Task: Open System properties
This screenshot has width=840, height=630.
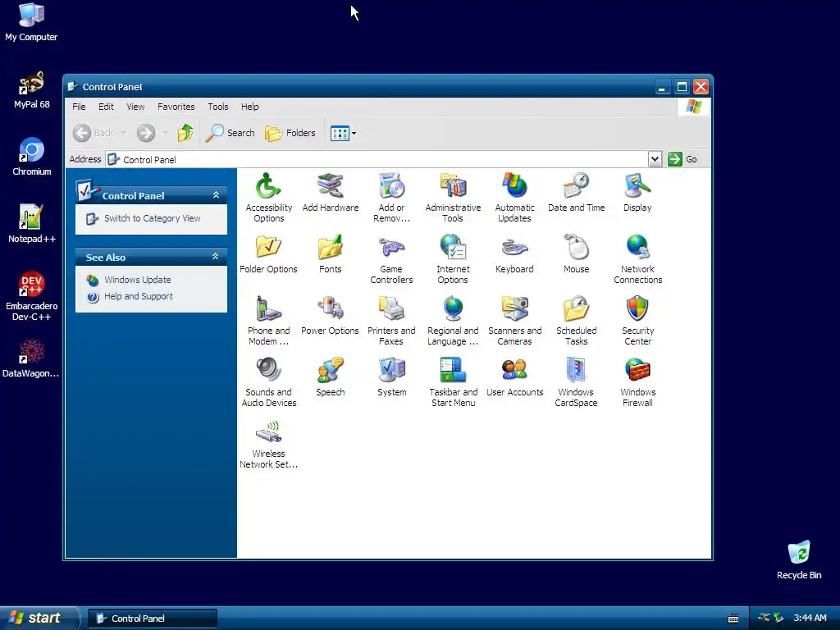Action: pyautogui.click(x=391, y=377)
